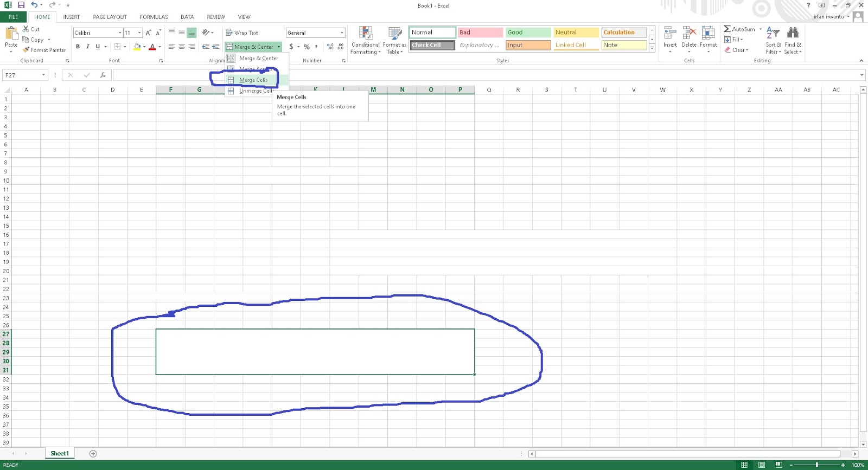Click the Comma Style icon

tap(316, 47)
